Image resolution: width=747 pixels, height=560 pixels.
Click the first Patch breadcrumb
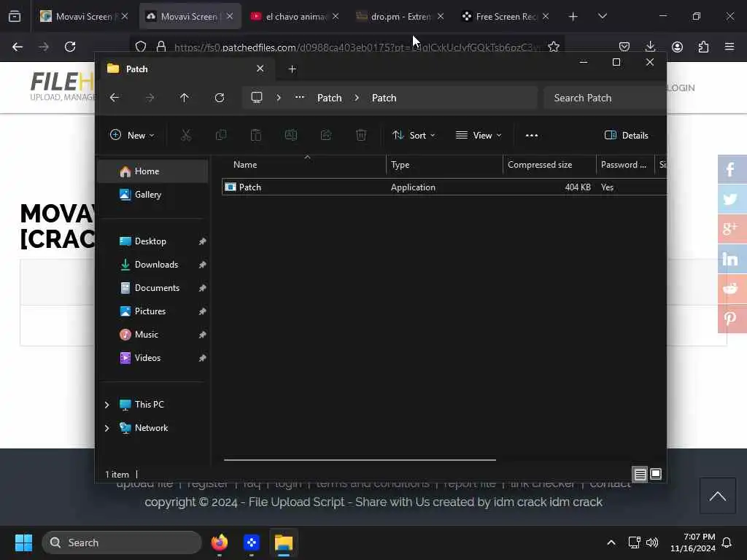(x=330, y=98)
